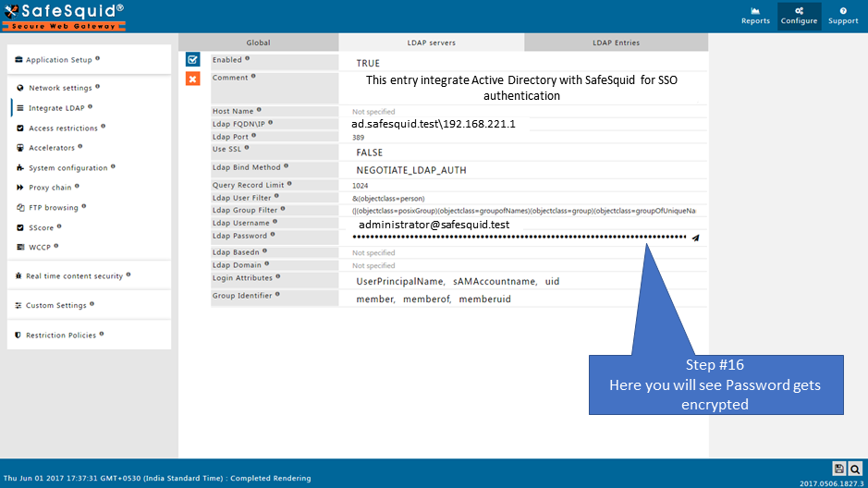Edit the Query Record Limit 1024
This screenshot has width=868, height=488.
click(x=523, y=186)
